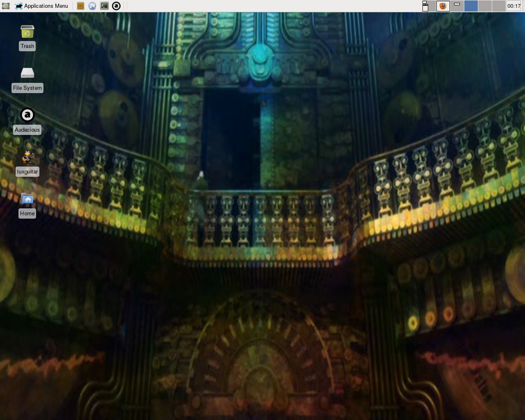The height and width of the screenshot is (420, 525).
Task: Click the 00:17 clock
Action: pyautogui.click(x=514, y=6)
